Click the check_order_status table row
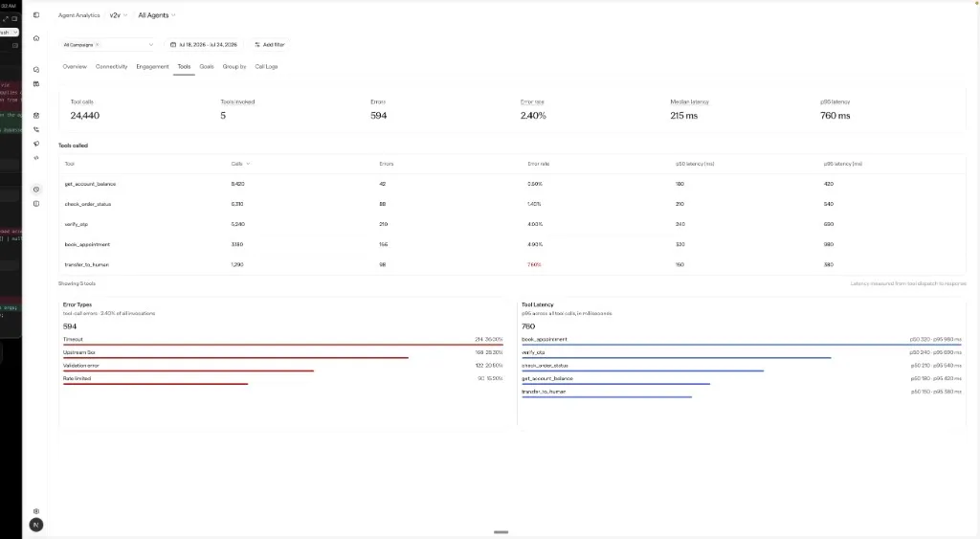Image resolution: width=980 pixels, height=539 pixels. click(512, 204)
